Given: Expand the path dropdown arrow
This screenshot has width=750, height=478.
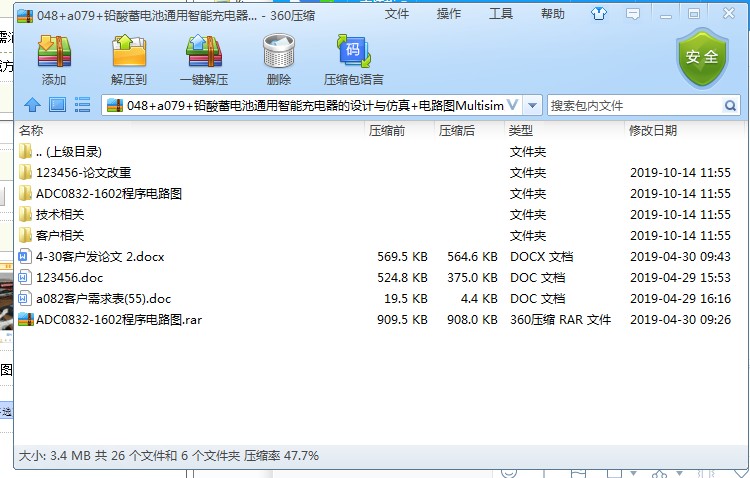Looking at the screenshot, I should [x=532, y=105].
